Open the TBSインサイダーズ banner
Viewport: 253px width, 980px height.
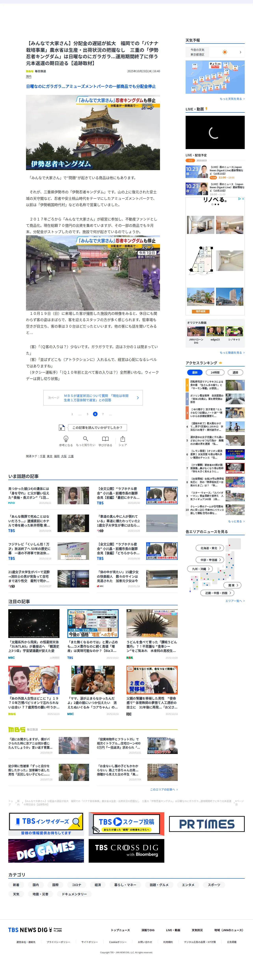pyautogui.click(x=46, y=824)
